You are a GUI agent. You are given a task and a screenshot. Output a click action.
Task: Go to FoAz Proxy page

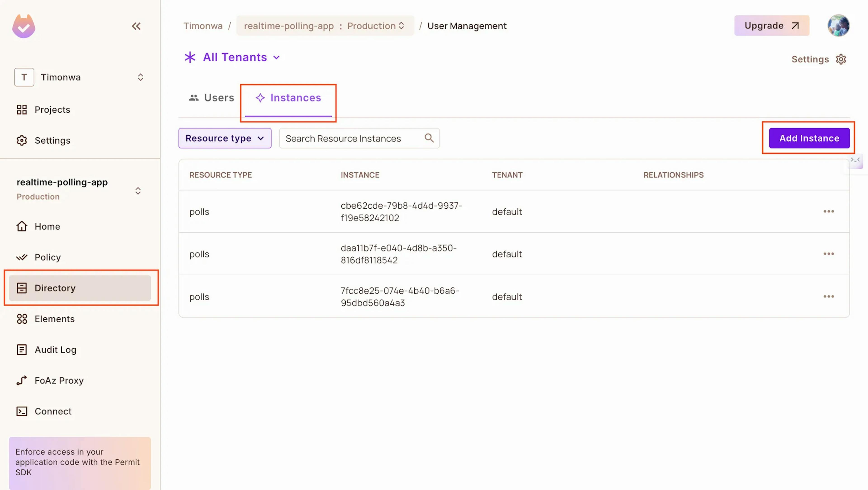coord(59,380)
